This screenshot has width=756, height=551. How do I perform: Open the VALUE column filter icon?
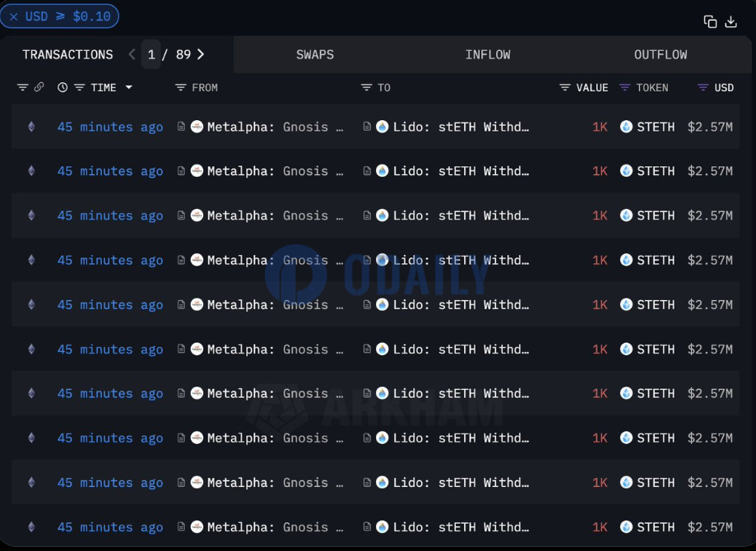pyautogui.click(x=564, y=87)
